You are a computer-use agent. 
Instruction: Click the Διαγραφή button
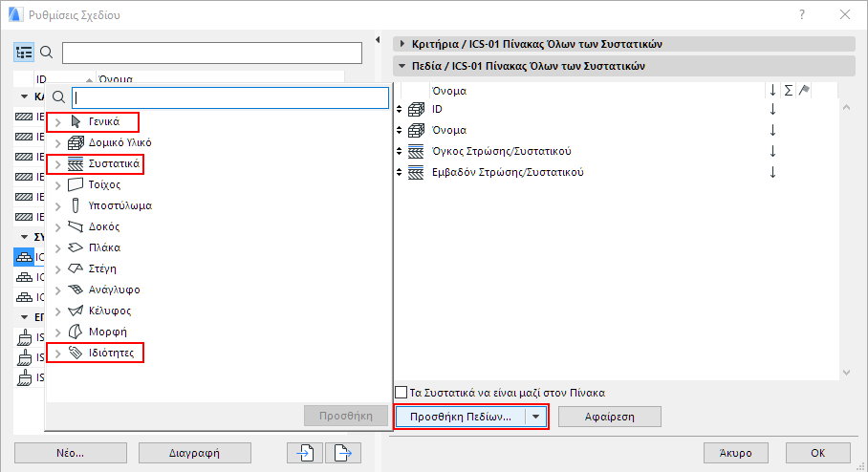[194, 453]
